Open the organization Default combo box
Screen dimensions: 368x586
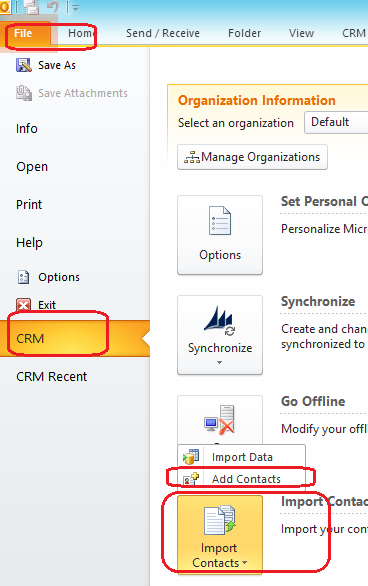click(336, 122)
